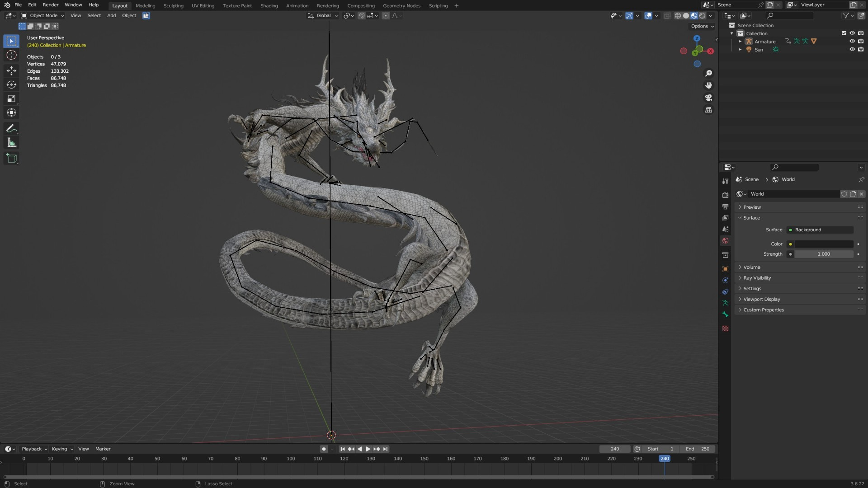Viewport: 868px width, 488px height.
Task: Uncheck the Collection exclude checkbox
Action: pyautogui.click(x=844, y=33)
